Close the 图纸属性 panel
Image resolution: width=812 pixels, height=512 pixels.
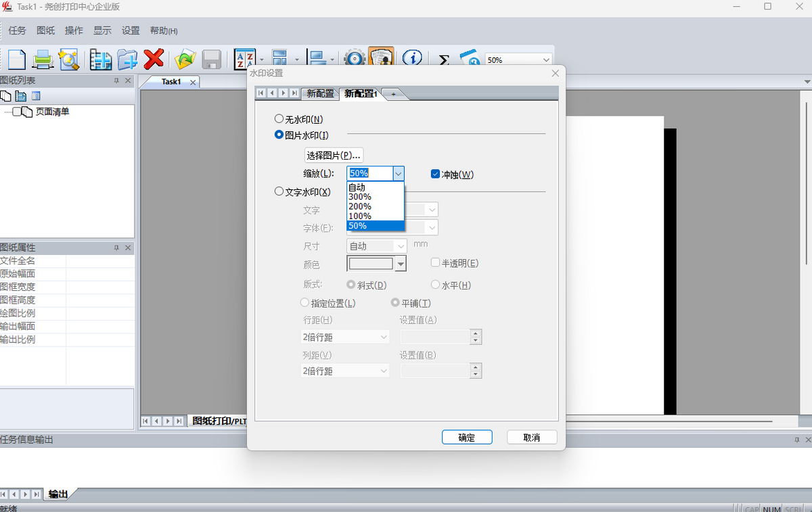pyautogui.click(x=129, y=248)
